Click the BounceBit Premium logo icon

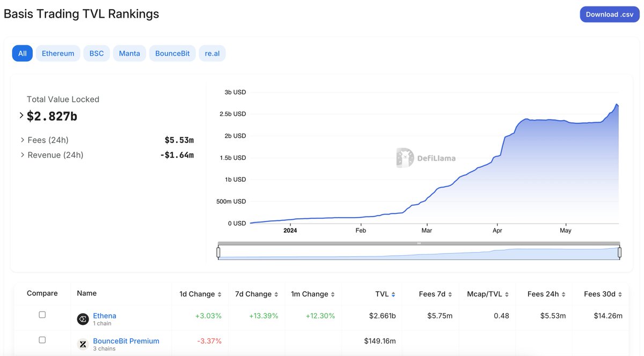tap(83, 344)
